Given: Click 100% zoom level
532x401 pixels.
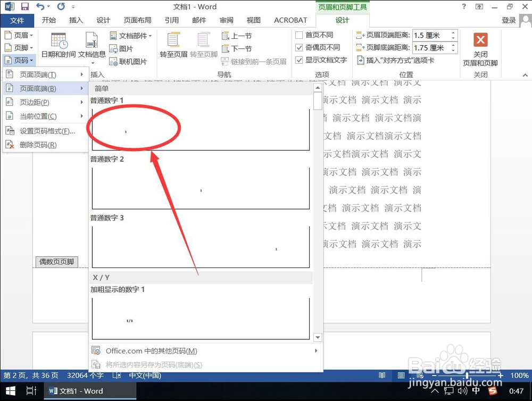Looking at the screenshot, I should [x=519, y=375].
